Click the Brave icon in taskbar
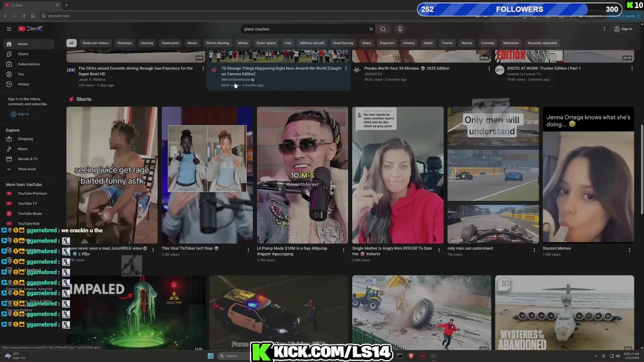644x362 pixels. pos(411,356)
